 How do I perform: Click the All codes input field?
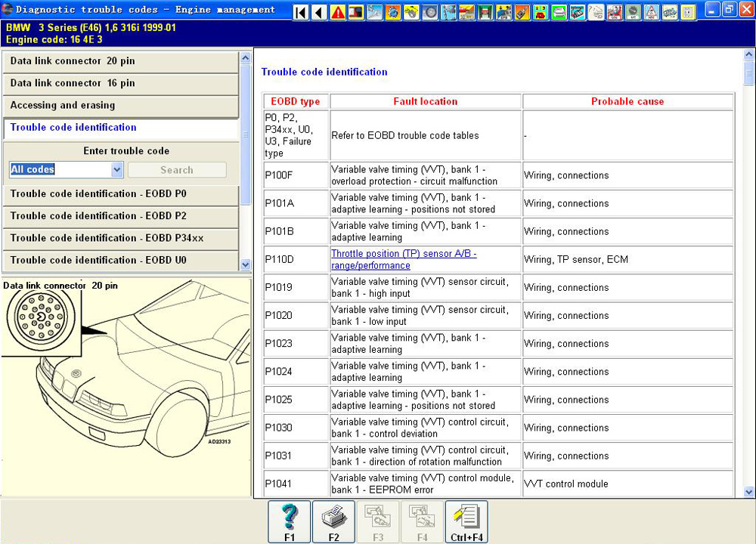click(x=60, y=169)
